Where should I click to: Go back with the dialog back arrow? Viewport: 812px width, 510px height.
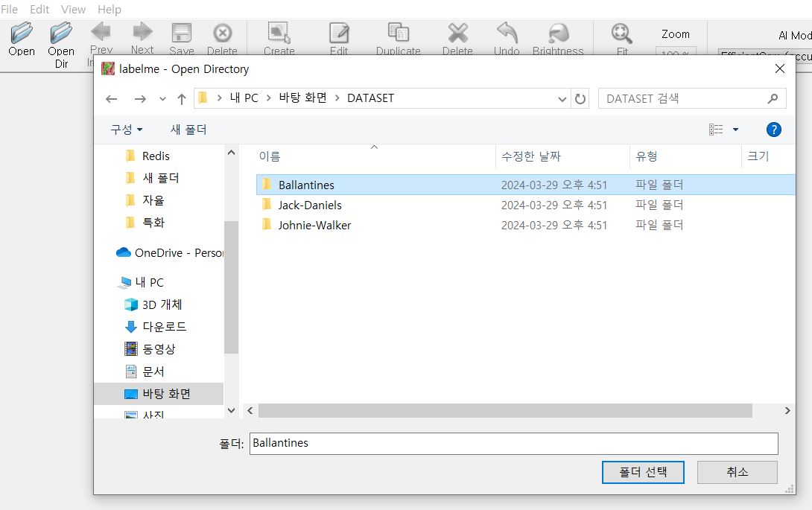click(111, 99)
